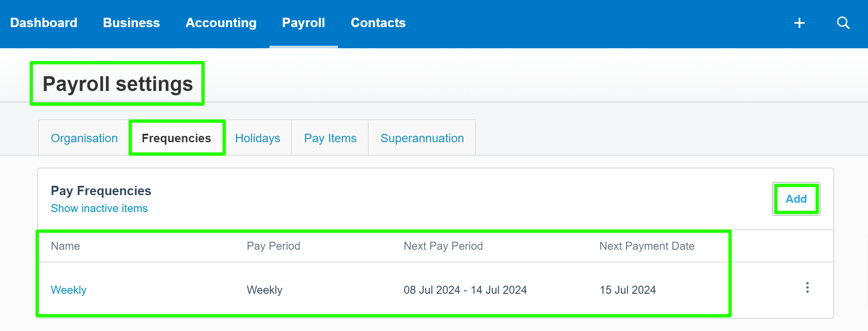Select the Payroll menu item
Screen dimensions: 868x331
[303, 23]
